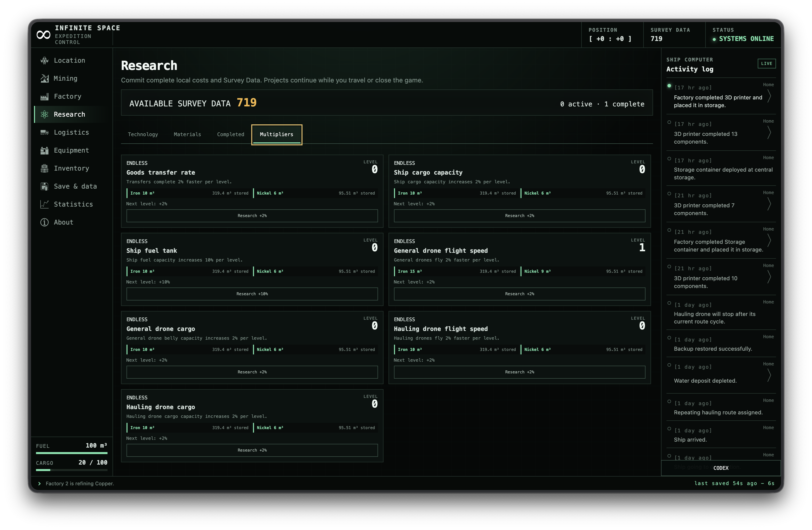Select the Multipliers tab

(277, 134)
